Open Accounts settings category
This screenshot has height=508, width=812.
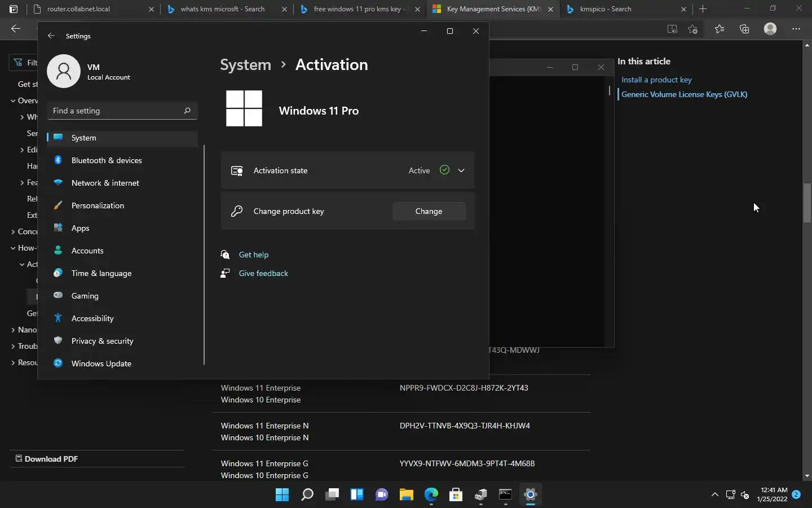click(x=123, y=251)
